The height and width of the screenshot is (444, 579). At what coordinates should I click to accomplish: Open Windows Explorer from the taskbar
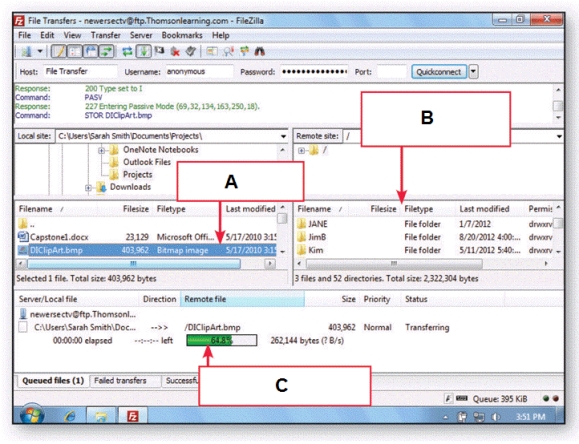[x=101, y=416]
